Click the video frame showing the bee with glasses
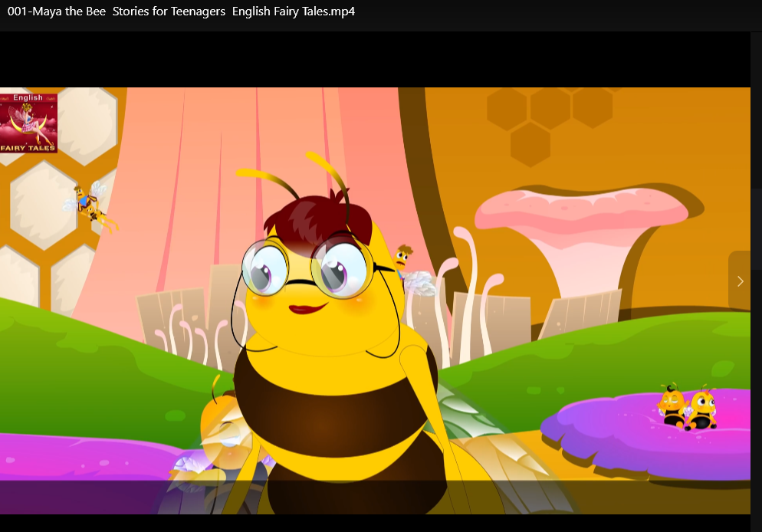Image resolution: width=762 pixels, height=532 pixels. [375, 300]
